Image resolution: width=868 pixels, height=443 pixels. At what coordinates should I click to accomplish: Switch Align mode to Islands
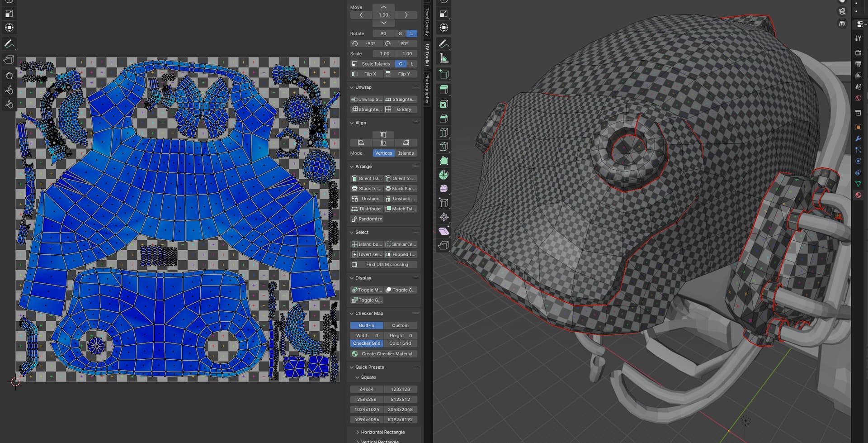[x=406, y=153]
